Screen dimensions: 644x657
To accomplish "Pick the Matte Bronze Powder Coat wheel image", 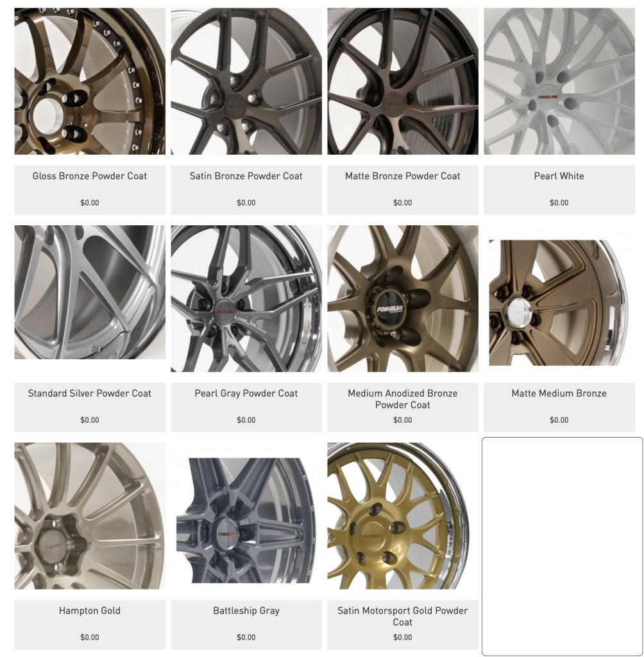I will [x=403, y=81].
